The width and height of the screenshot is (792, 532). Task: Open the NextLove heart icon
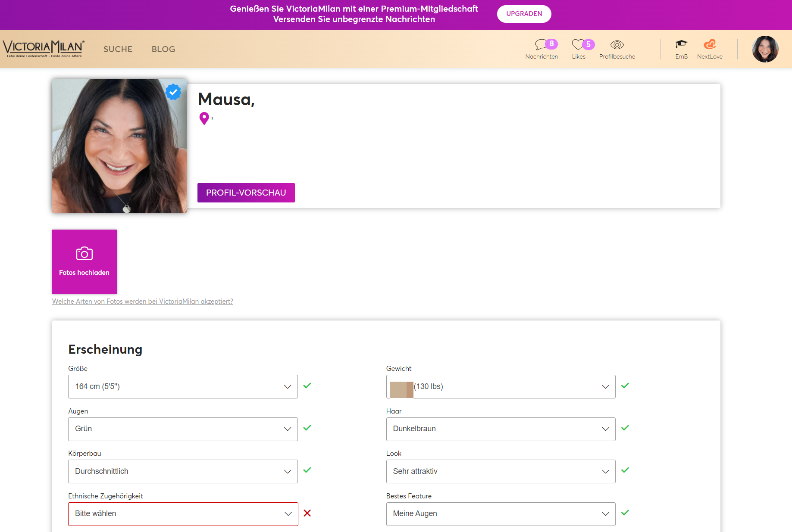[710, 44]
